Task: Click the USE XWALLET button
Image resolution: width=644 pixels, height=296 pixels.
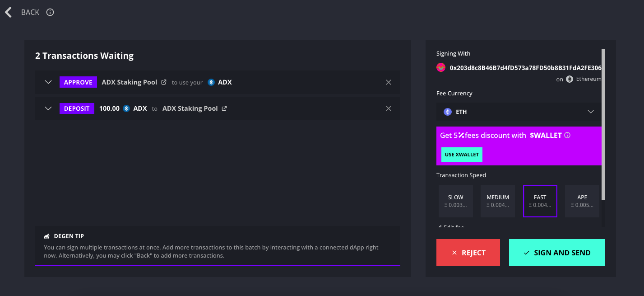Action: pyautogui.click(x=462, y=155)
